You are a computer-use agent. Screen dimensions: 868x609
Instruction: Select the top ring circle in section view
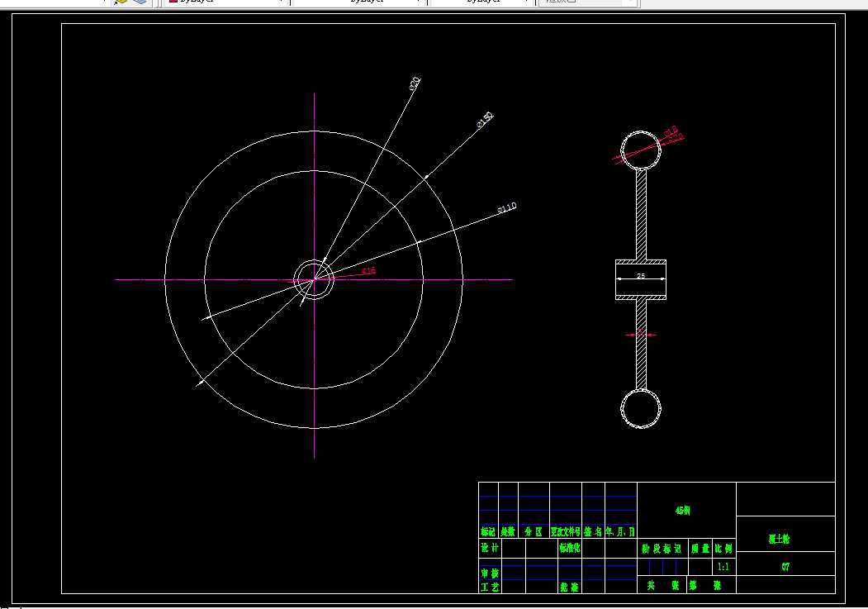pos(641,150)
